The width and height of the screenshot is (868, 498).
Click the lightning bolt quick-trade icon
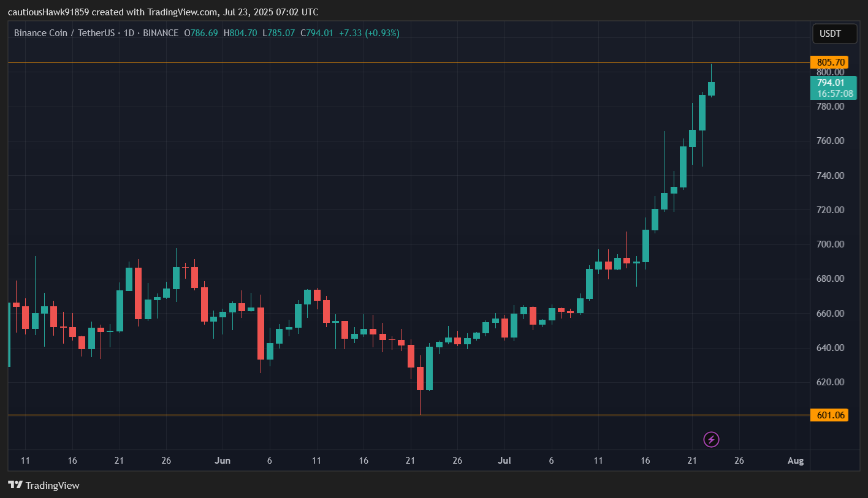click(x=711, y=439)
